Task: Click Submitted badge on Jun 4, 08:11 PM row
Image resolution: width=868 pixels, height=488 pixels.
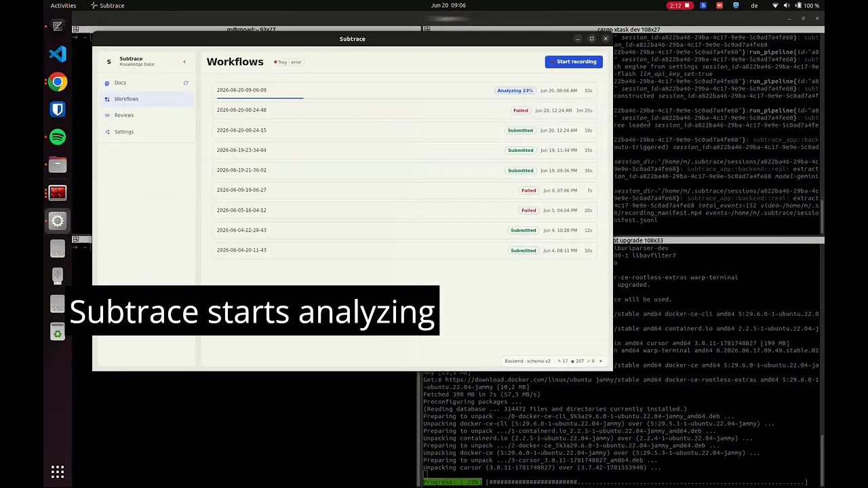Action: 524,251
